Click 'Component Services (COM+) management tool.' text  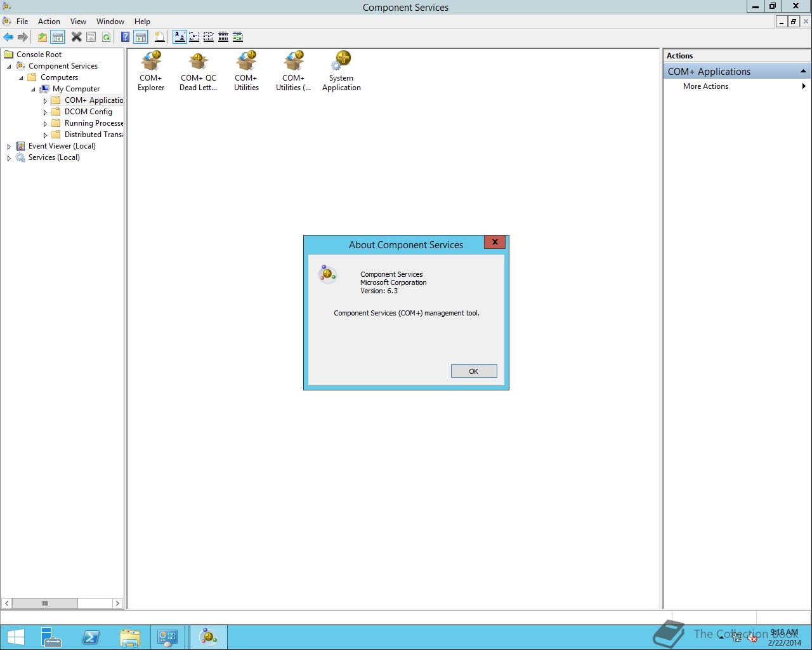[407, 313]
